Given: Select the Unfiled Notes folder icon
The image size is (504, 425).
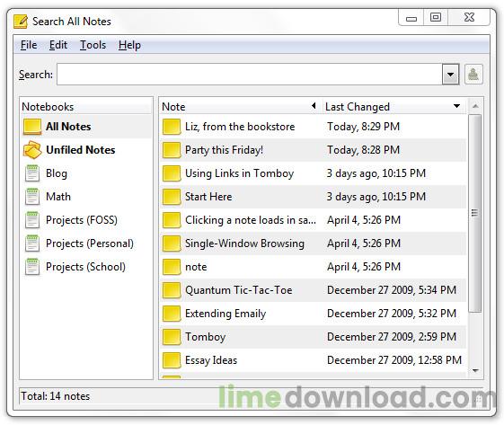Looking at the screenshot, I should (x=32, y=150).
